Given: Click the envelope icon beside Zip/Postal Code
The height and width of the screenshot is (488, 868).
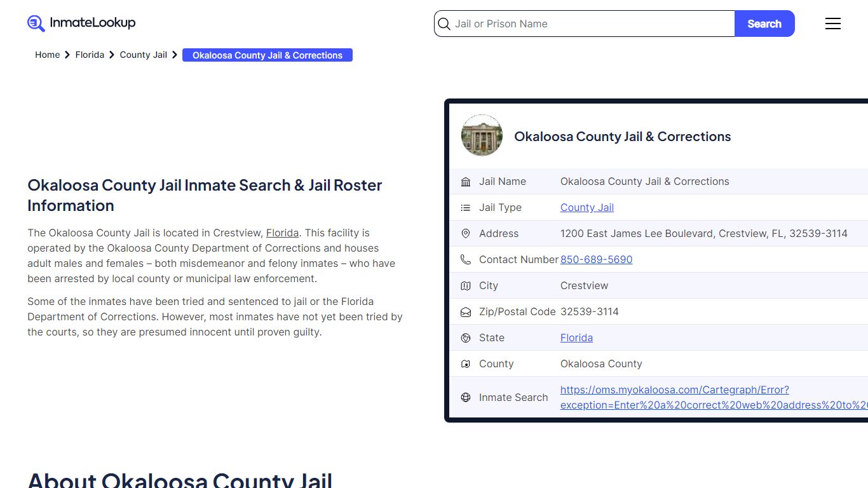Looking at the screenshot, I should tap(466, 312).
